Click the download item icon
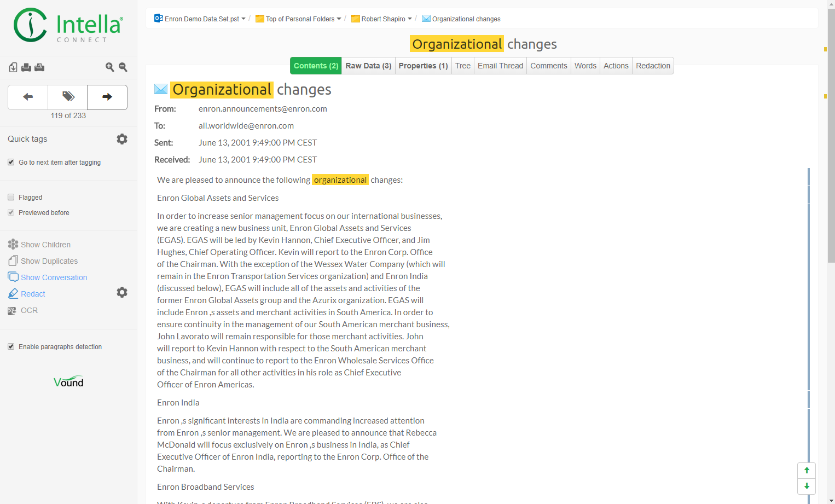This screenshot has width=835, height=504. coord(13,67)
